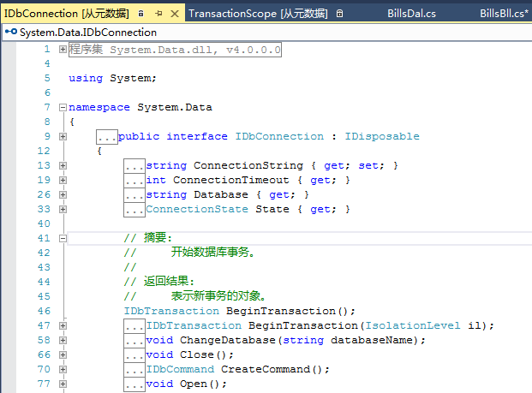The image size is (532, 393).
Task: Click the IsolationLevel parameter type
Action: (413, 325)
